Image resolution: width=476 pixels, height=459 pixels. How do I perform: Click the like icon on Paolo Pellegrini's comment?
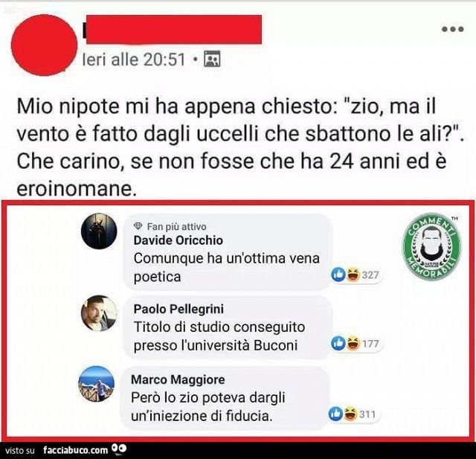point(338,344)
